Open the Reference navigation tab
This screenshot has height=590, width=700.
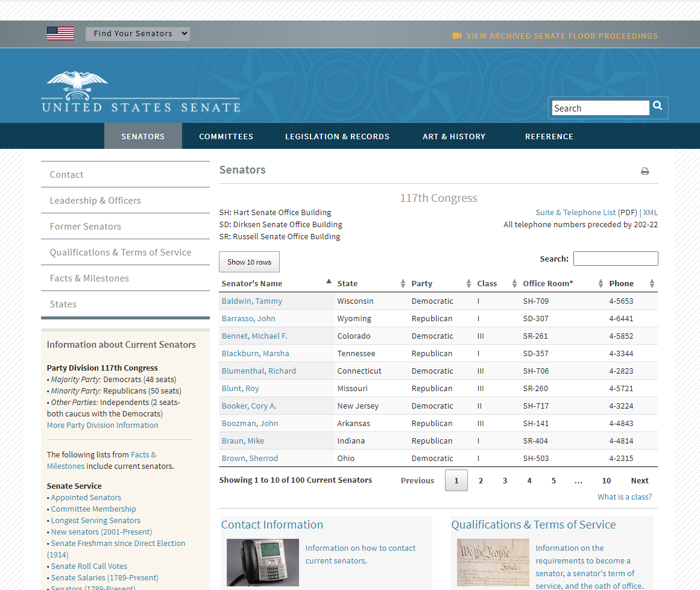point(549,136)
